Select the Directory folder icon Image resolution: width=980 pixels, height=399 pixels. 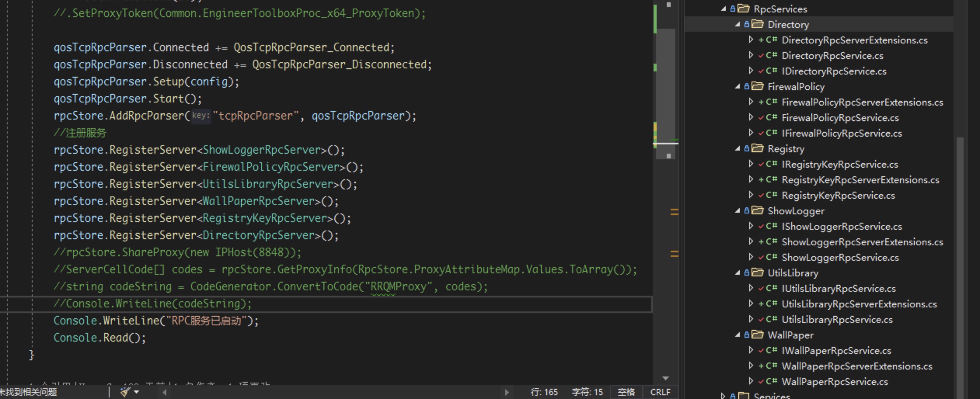[x=757, y=24]
